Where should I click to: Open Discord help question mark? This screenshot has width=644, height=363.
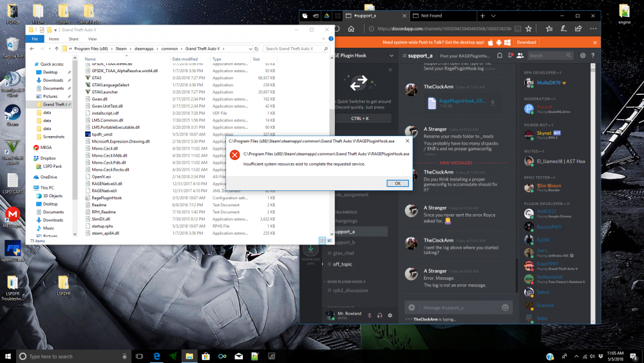(x=592, y=55)
